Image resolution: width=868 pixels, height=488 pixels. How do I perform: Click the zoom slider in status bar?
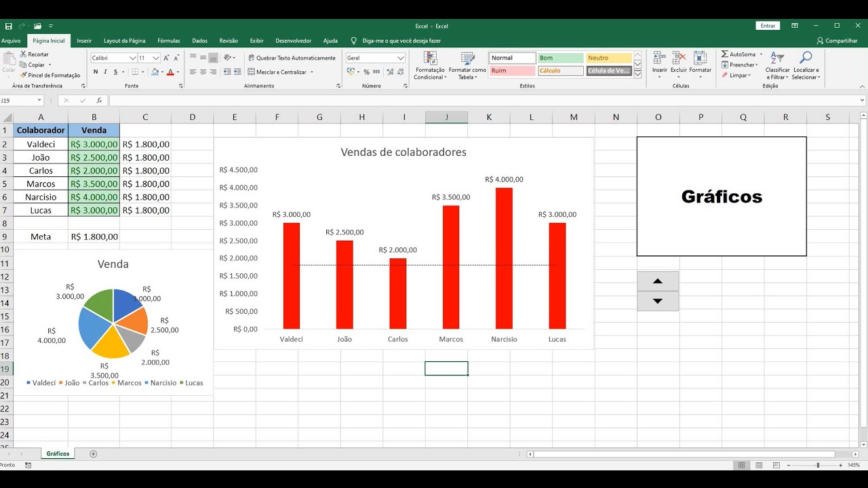click(818, 465)
